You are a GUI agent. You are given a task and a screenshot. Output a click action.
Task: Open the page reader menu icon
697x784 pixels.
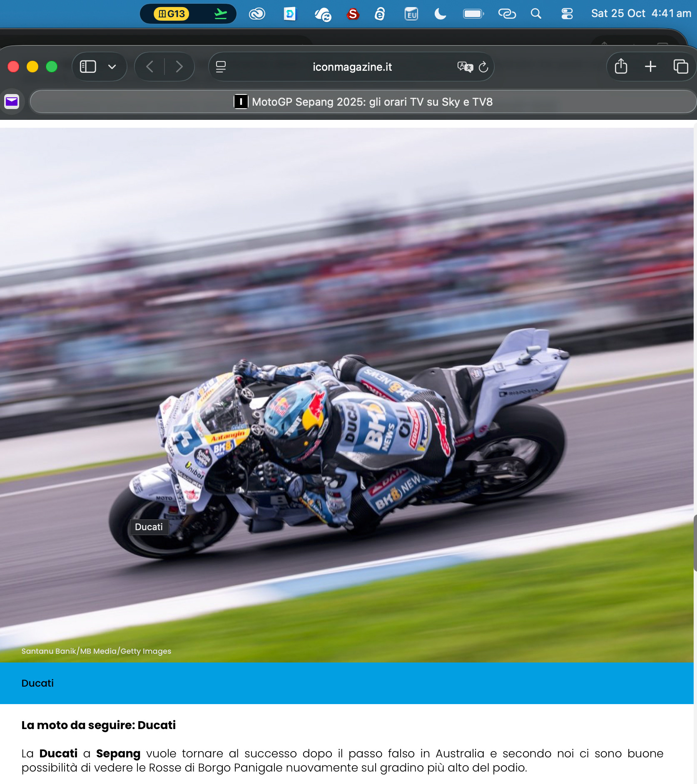(221, 67)
